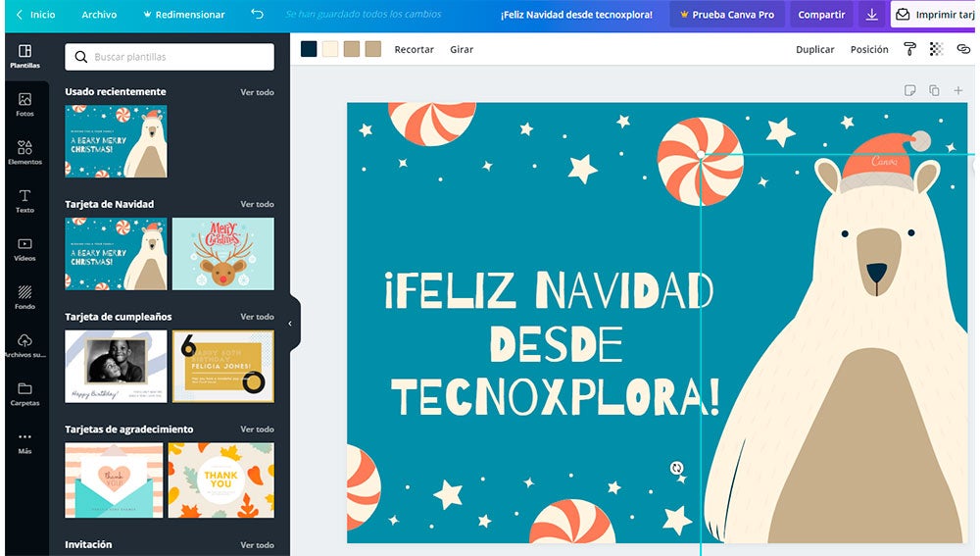Open the Carpetas sidebar tab
The image size is (980, 556).
click(25, 394)
